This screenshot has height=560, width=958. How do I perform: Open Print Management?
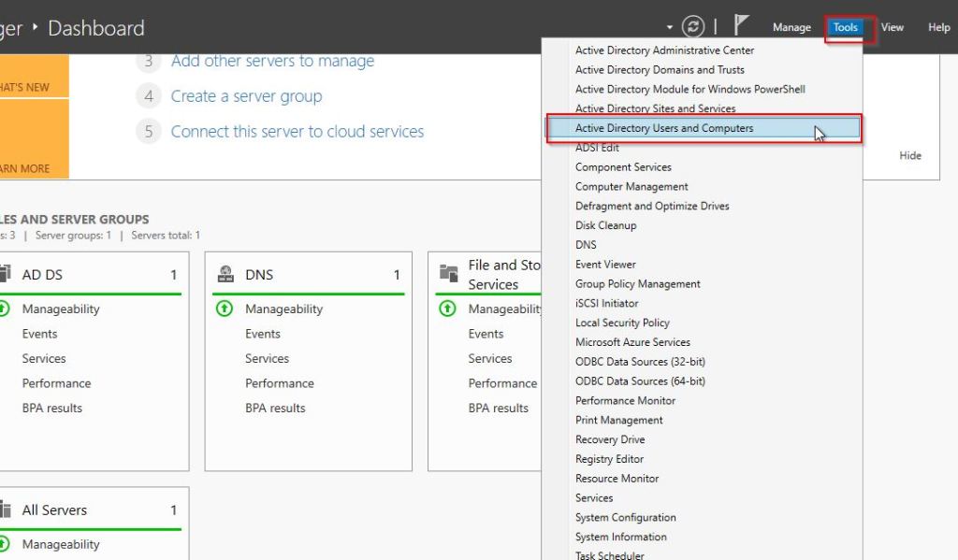[619, 420]
